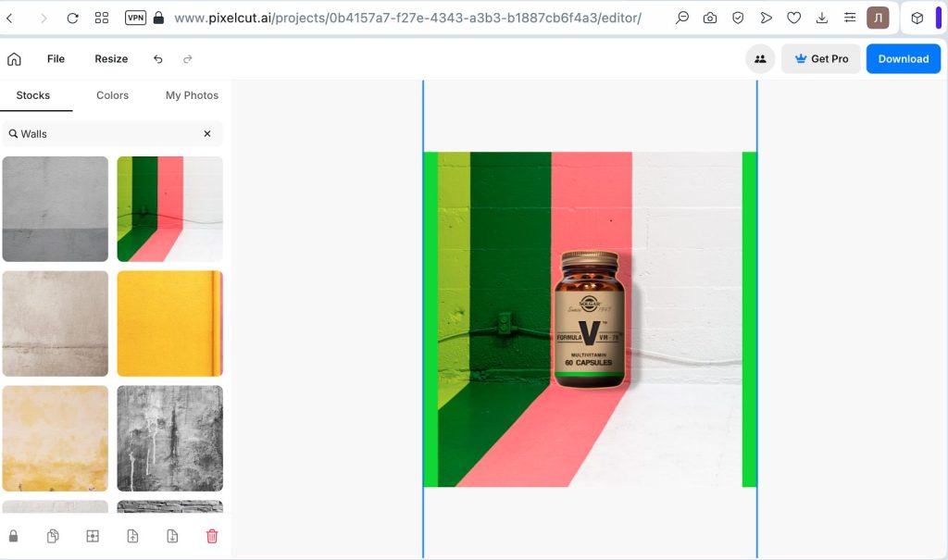Image resolution: width=948 pixels, height=560 pixels.
Task: Go forward in browser history
Action: pyautogui.click(x=44, y=19)
